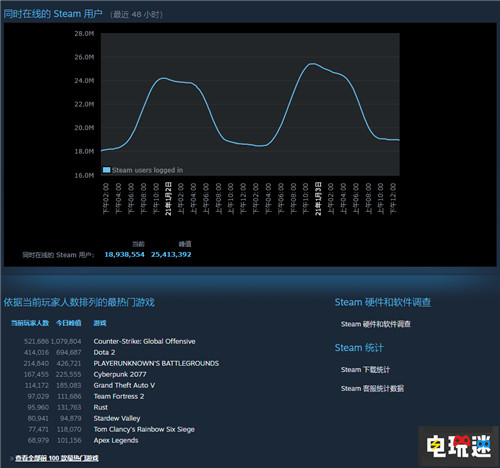The width and height of the screenshot is (500, 468).
Task: Click the 426,721 peak value
Action: pyautogui.click(x=69, y=363)
